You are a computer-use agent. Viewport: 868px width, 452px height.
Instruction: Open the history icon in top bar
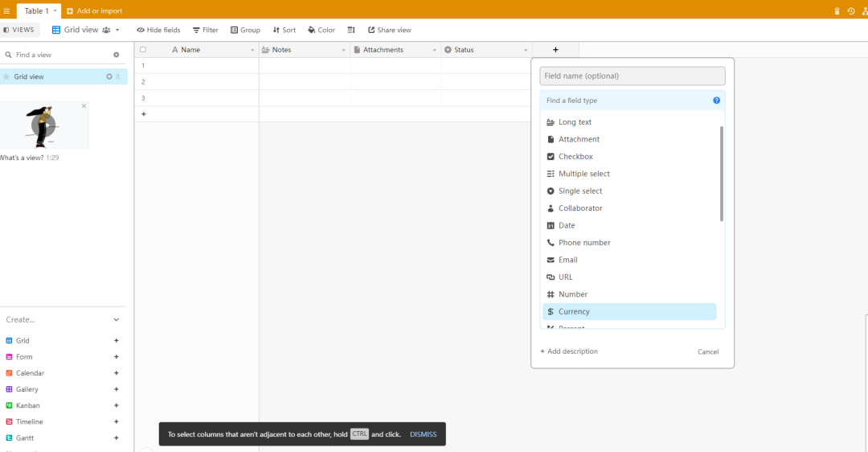(851, 11)
